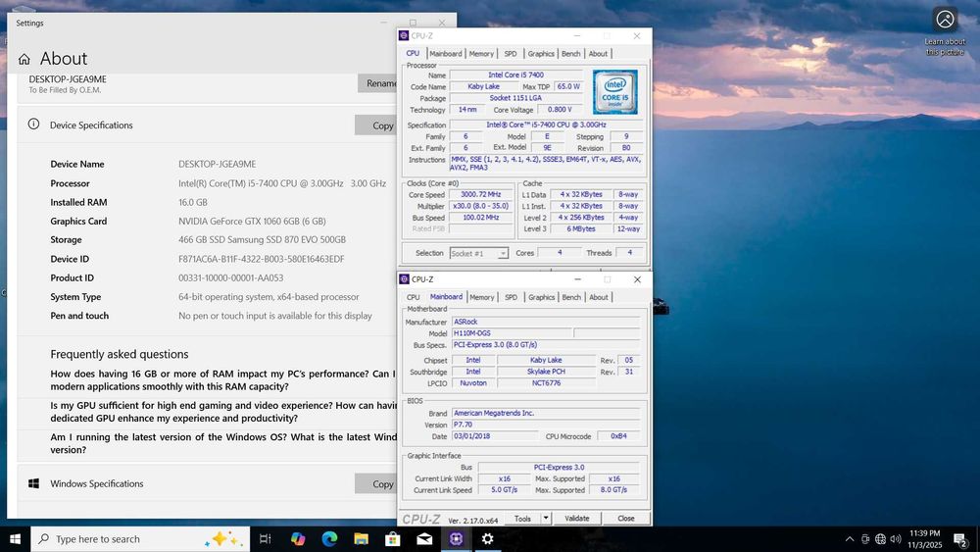This screenshot has width=980, height=552.
Task: Open the Windows Start menu
Action: click(15, 539)
